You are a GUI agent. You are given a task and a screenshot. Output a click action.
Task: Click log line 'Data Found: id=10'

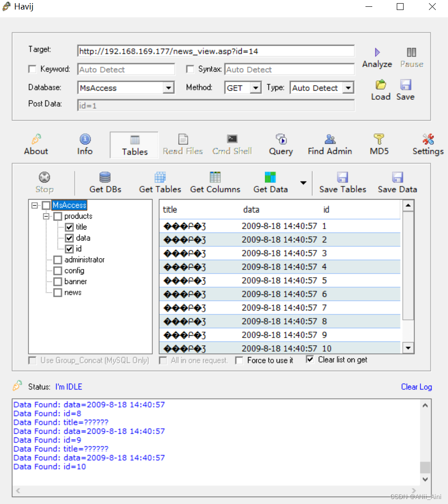(50, 466)
